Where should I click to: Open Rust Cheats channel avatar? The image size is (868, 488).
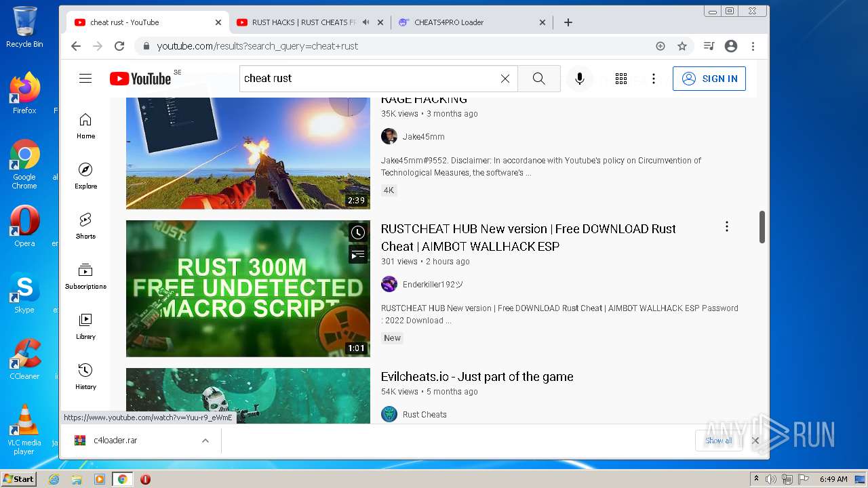click(389, 414)
